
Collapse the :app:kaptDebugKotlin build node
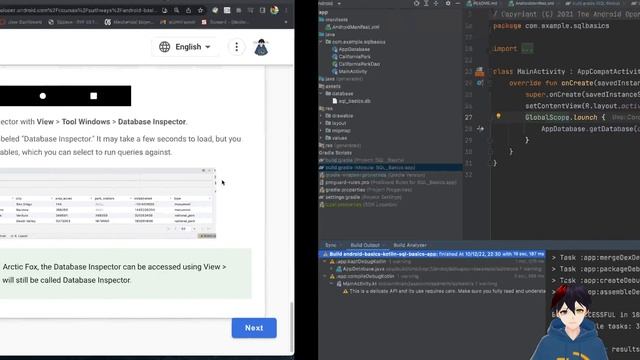click(325, 261)
